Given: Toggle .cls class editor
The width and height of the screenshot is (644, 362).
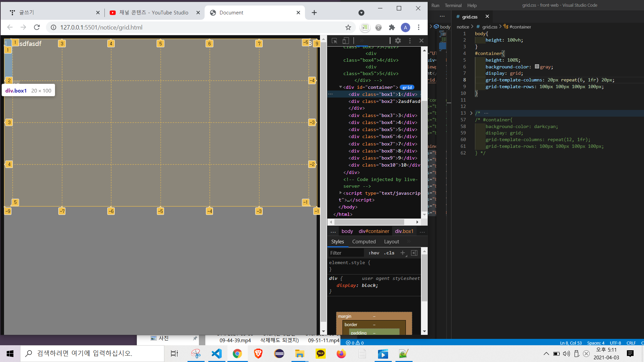Looking at the screenshot, I should 389,253.
